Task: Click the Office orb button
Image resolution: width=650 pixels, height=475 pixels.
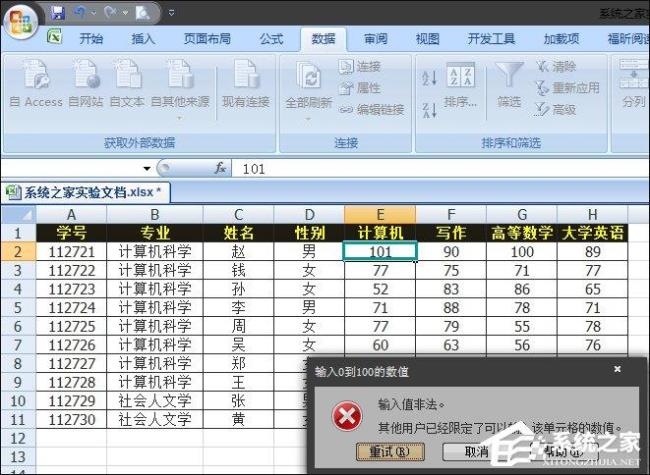Action: (19, 22)
